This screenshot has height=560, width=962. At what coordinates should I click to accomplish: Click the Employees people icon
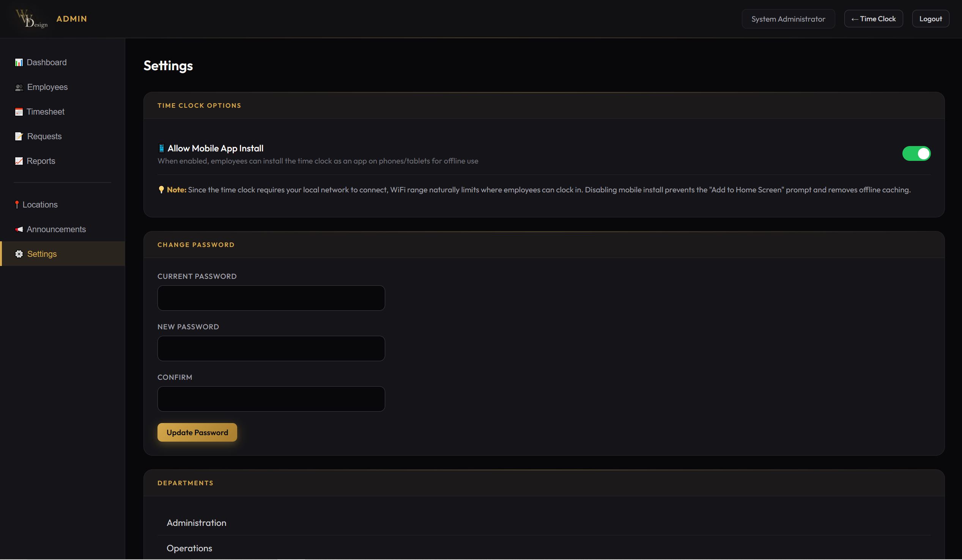(19, 87)
